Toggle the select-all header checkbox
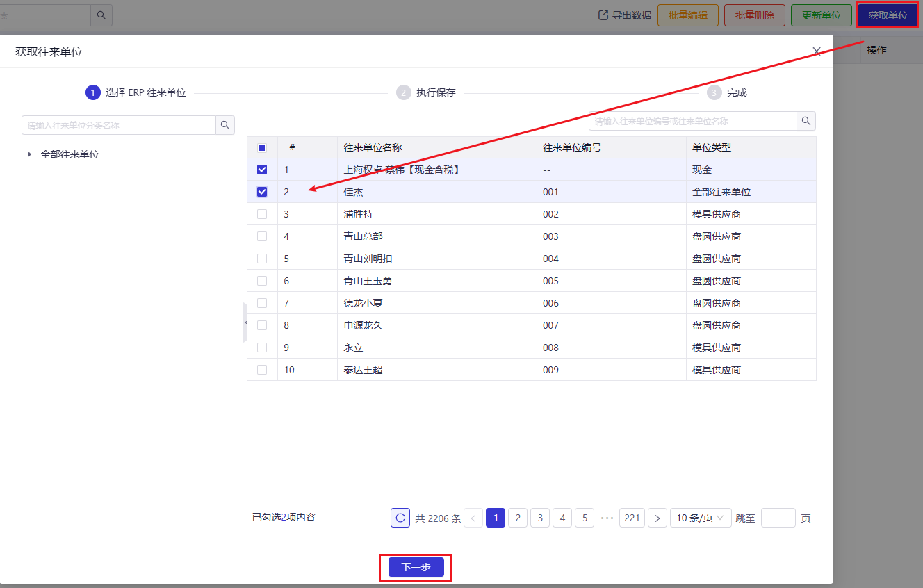923x588 pixels. 262,147
